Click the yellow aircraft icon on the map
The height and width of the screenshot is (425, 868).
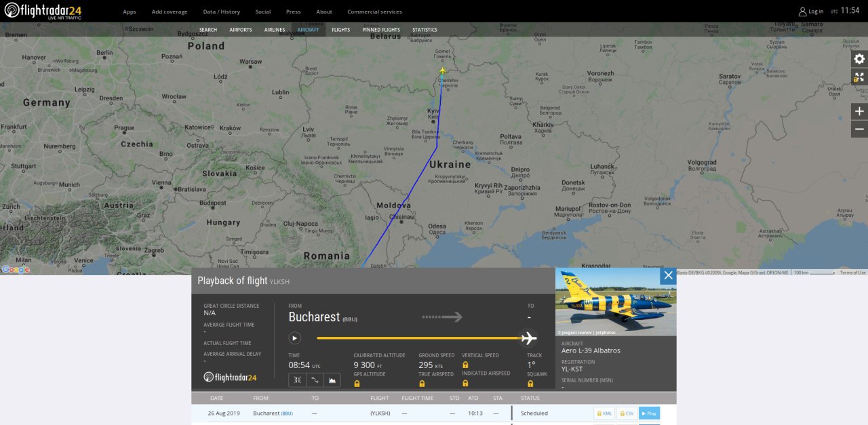click(442, 70)
